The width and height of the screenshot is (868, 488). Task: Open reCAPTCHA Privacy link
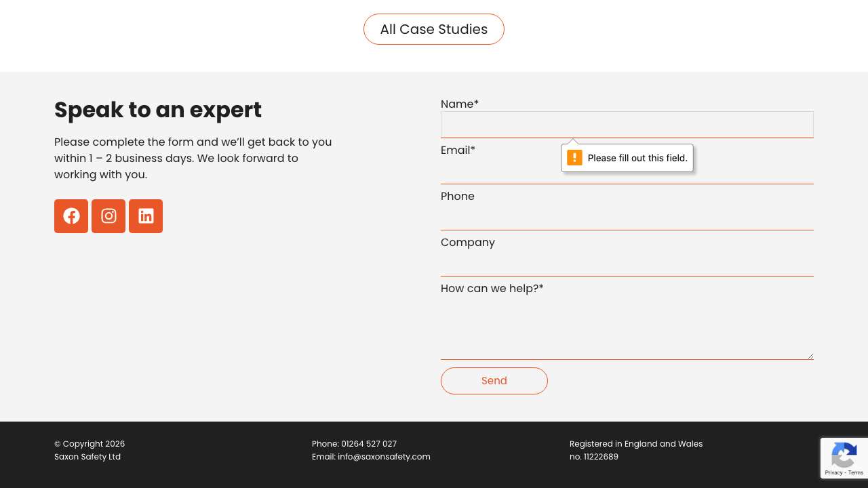(x=833, y=472)
